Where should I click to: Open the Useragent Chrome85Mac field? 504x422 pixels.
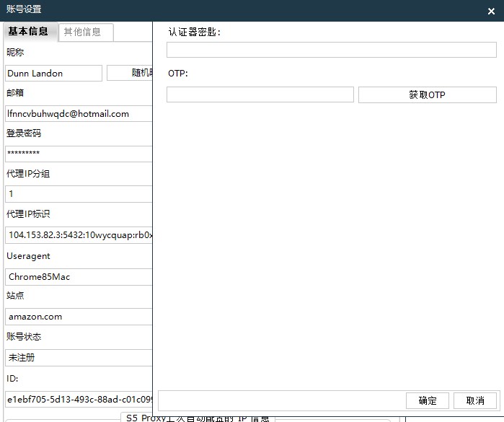coord(79,276)
